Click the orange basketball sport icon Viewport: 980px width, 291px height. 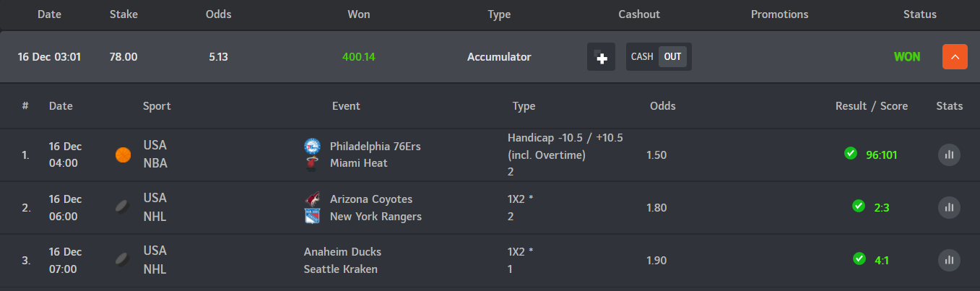(x=123, y=155)
